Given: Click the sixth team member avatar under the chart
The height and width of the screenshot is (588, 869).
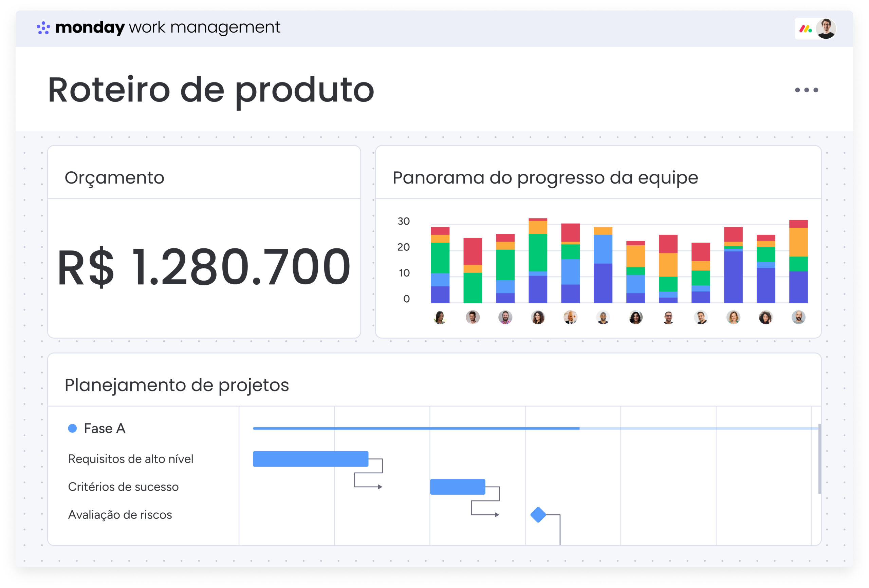Looking at the screenshot, I should click(x=603, y=317).
